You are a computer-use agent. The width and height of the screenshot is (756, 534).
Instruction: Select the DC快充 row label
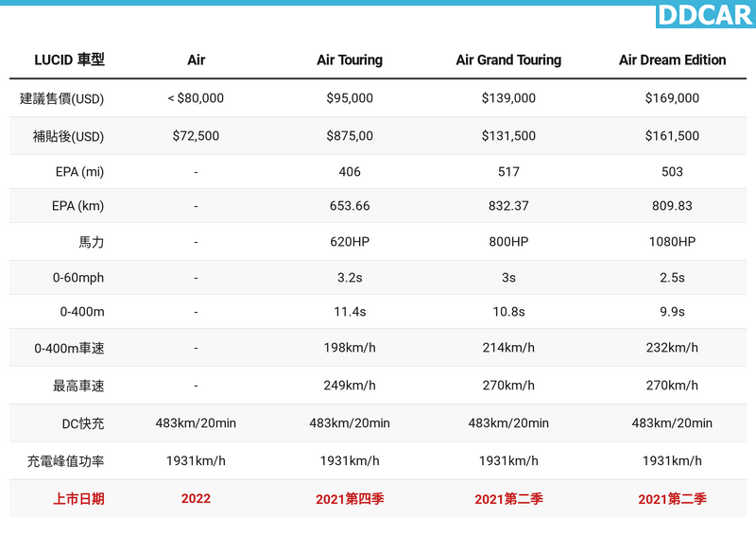[83, 423]
